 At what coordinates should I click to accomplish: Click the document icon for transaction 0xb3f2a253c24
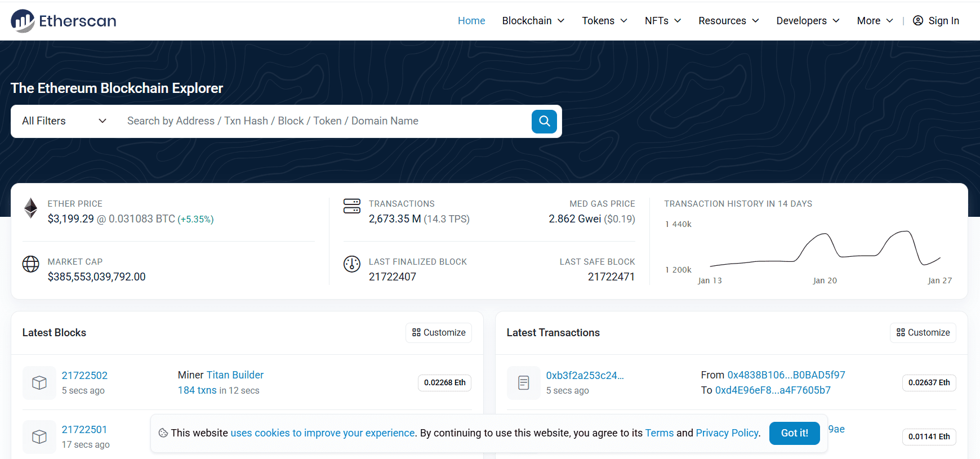(x=524, y=383)
